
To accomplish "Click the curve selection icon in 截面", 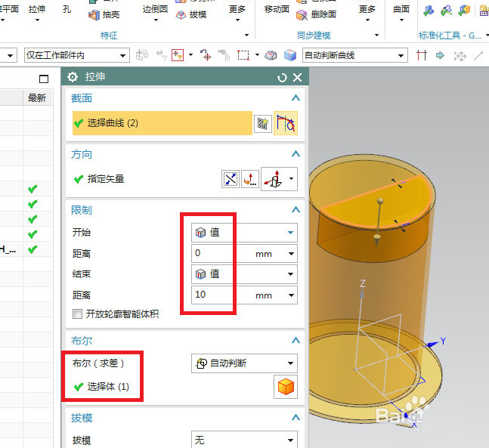I will (x=286, y=123).
